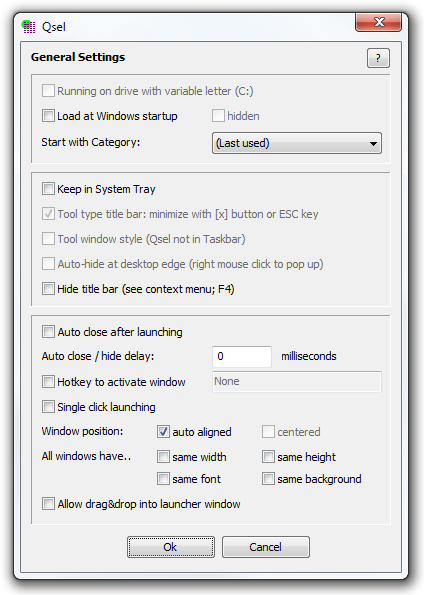424x595 pixels.
Task: Tick the same width checkbox
Action: point(163,456)
